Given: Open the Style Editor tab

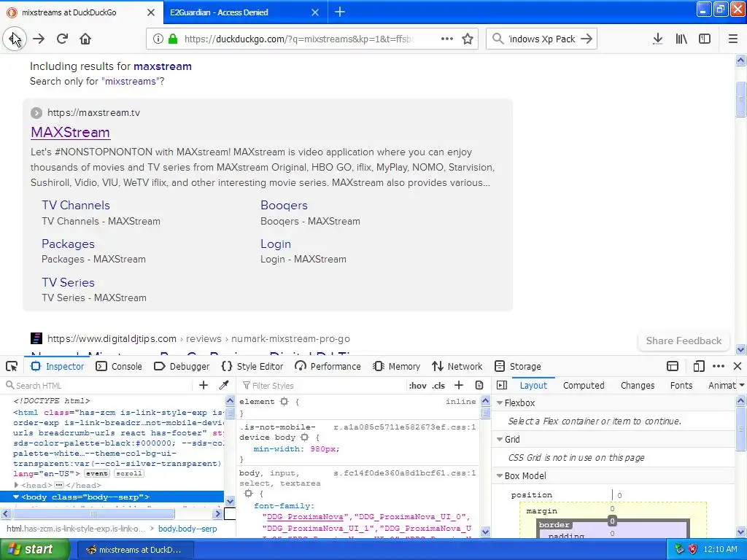Looking at the screenshot, I should pos(252,366).
